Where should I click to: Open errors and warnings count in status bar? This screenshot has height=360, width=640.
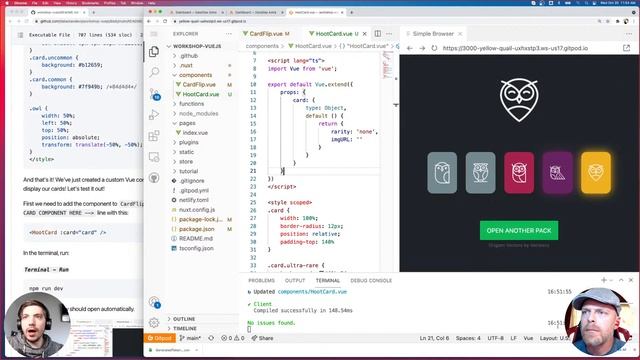point(232,338)
